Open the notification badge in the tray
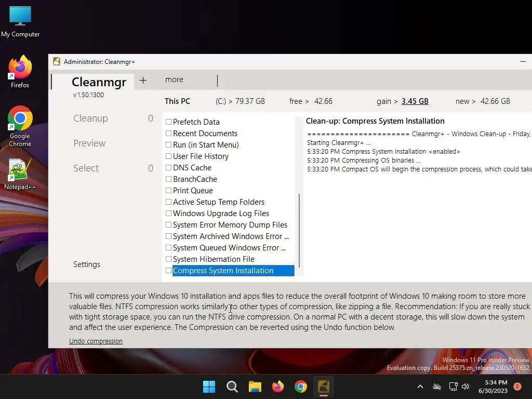Screen dimensions: 532x399 [517, 387]
